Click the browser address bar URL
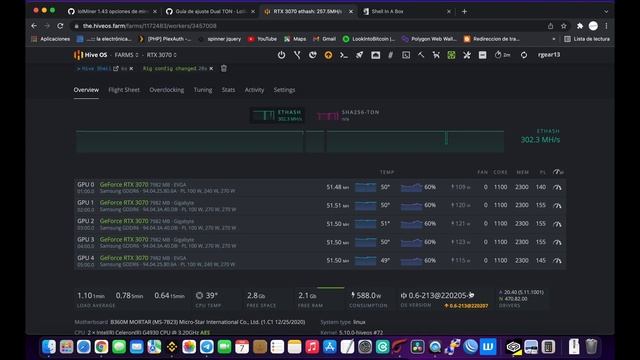 [149, 26]
